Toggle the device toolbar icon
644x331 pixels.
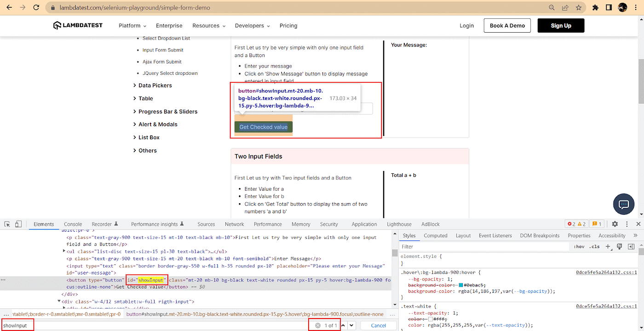pyautogui.click(x=18, y=224)
